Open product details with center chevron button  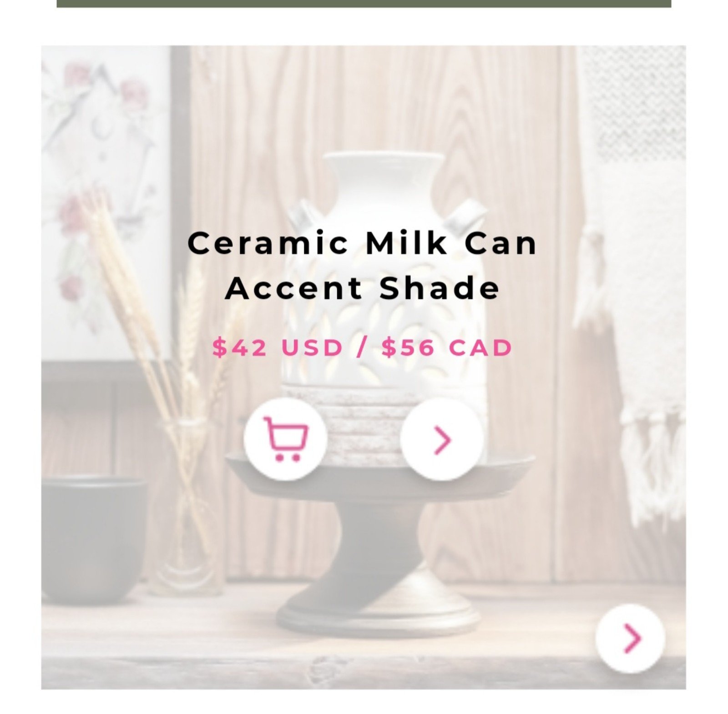coord(442,439)
